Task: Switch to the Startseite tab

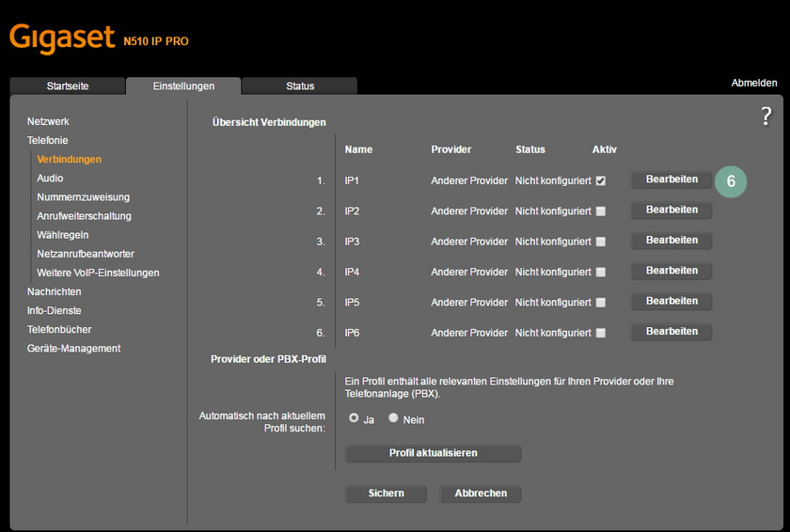Action: point(68,86)
